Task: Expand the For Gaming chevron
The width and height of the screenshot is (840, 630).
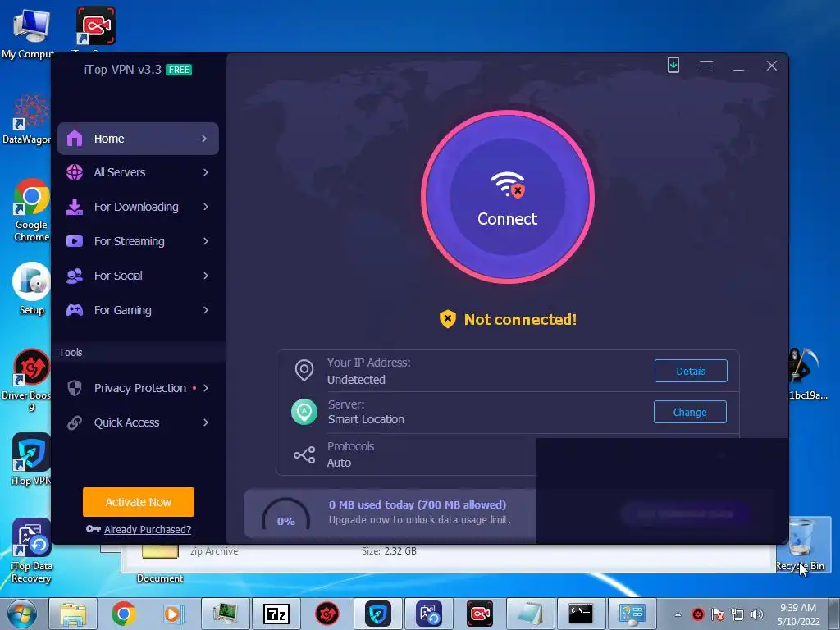Action: click(x=206, y=310)
